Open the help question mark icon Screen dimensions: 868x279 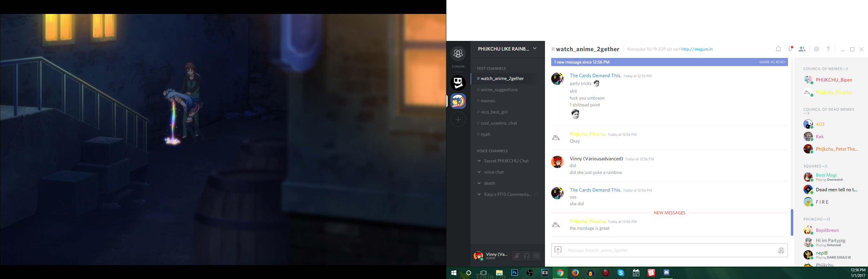coord(828,49)
